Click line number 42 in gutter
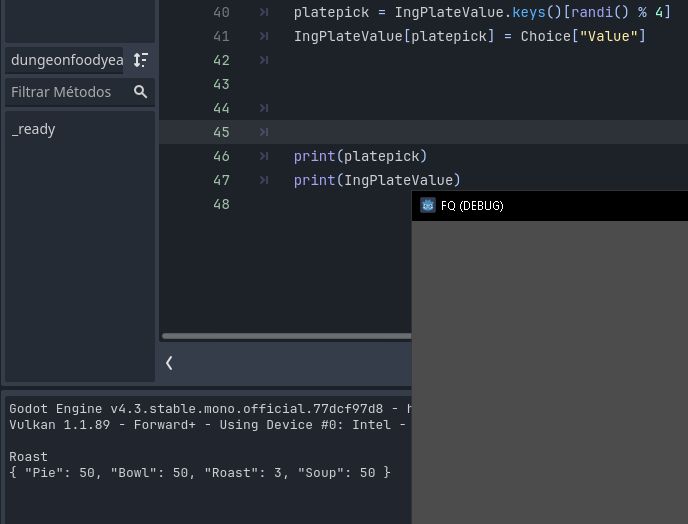 pyautogui.click(x=221, y=60)
